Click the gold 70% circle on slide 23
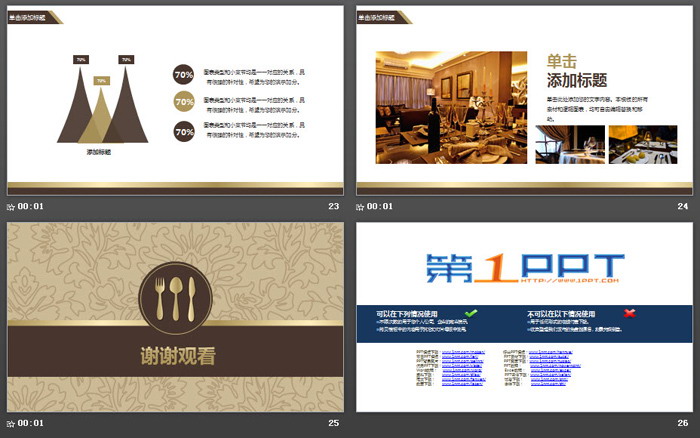700x438 pixels. [184, 101]
